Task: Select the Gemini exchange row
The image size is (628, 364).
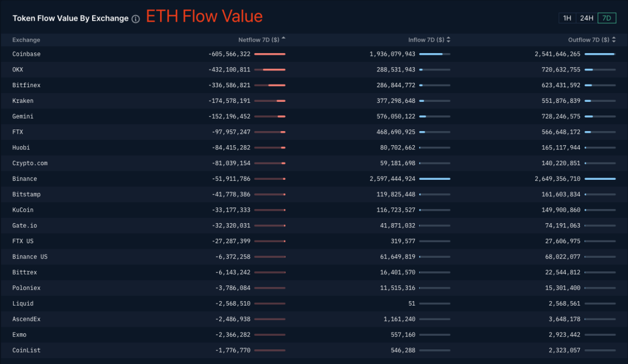Action: (x=23, y=116)
